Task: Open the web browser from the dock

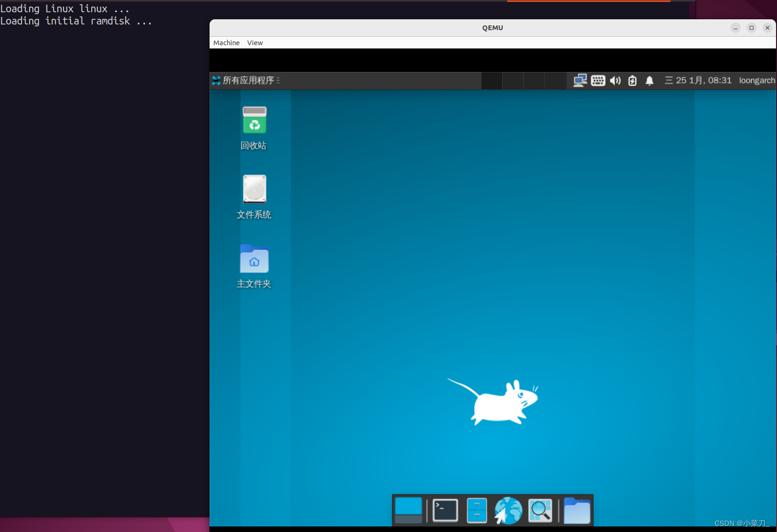Action: (x=508, y=510)
